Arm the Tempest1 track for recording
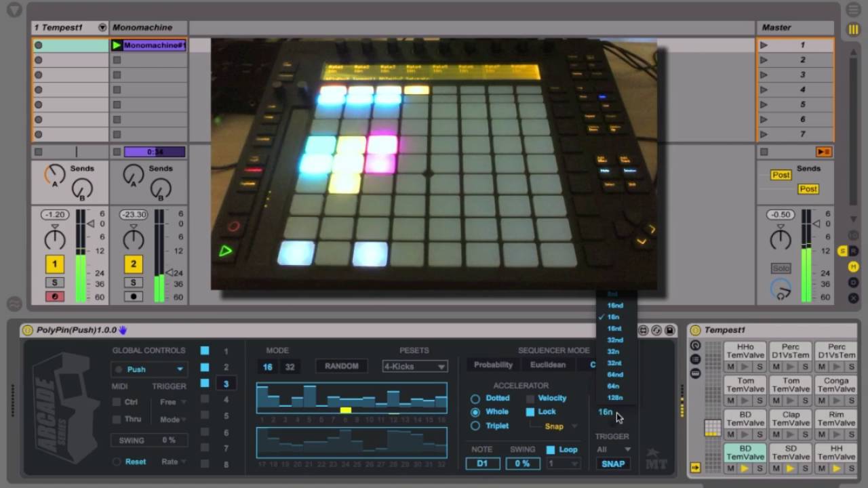The height and width of the screenshot is (488, 868). [x=55, y=297]
